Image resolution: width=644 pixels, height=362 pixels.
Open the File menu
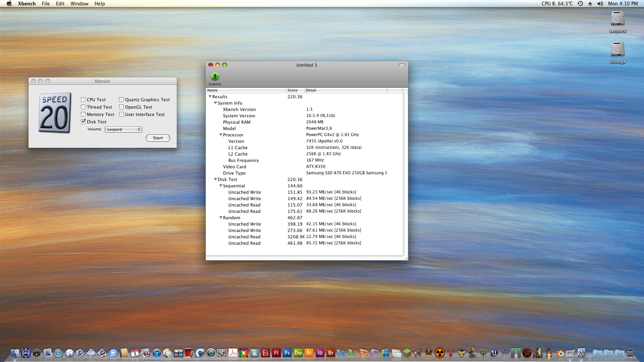click(46, 4)
